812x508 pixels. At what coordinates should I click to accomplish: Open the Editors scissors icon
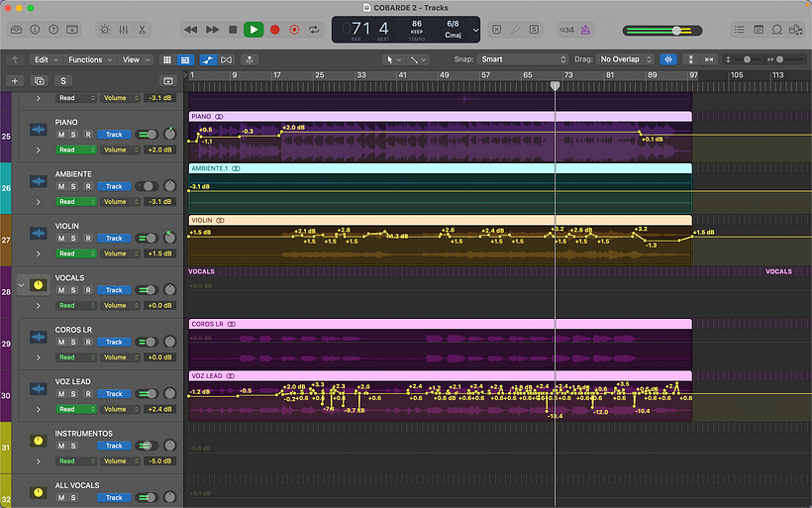[x=142, y=30]
